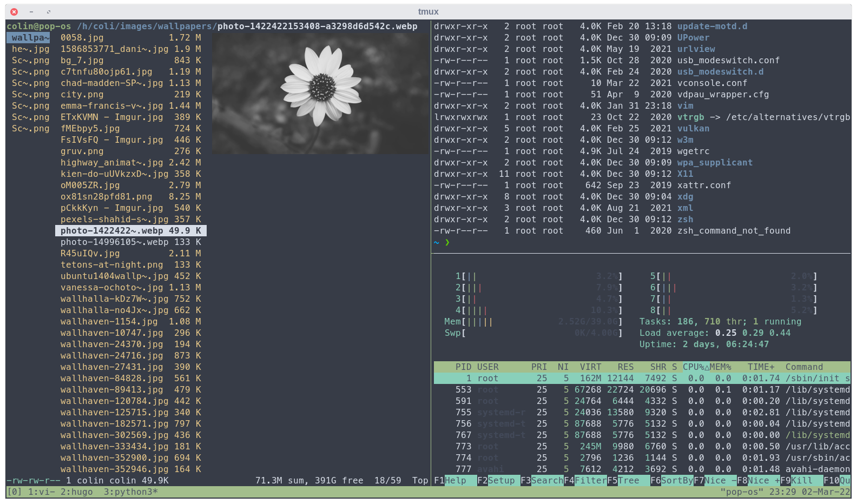This screenshot has height=504, width=857.
Task: Sort htop by CPU% column header
Action: tap(696, 367)
